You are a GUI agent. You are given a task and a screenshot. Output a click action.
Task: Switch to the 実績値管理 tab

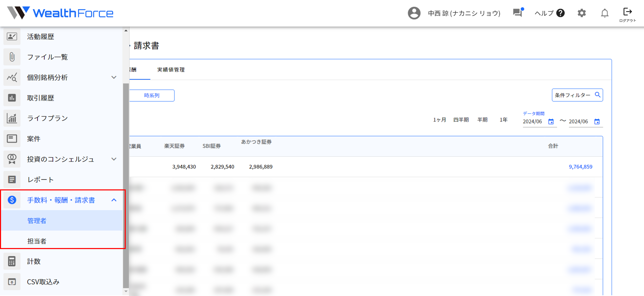pos(171,70)
